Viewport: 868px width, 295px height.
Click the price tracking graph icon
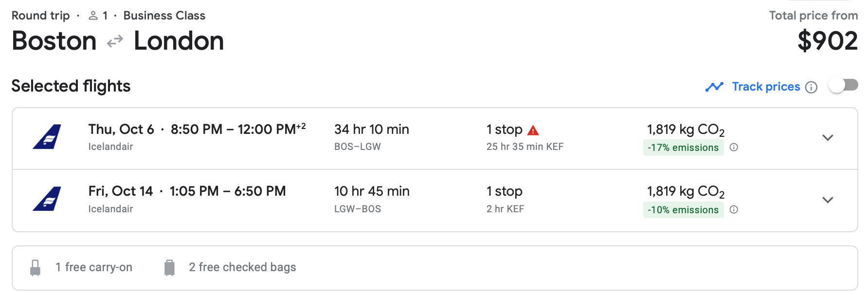714,87
